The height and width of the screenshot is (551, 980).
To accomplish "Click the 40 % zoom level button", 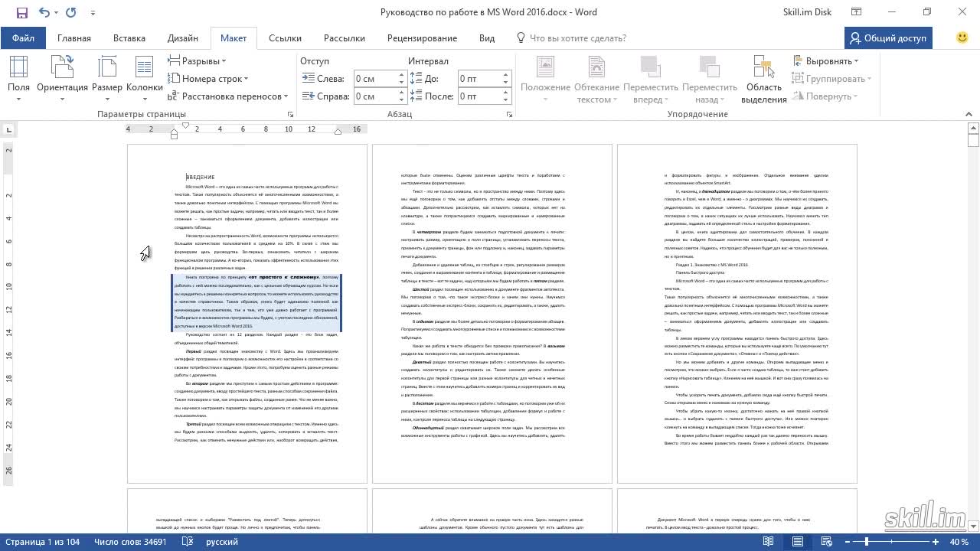I will pos(959,542).
